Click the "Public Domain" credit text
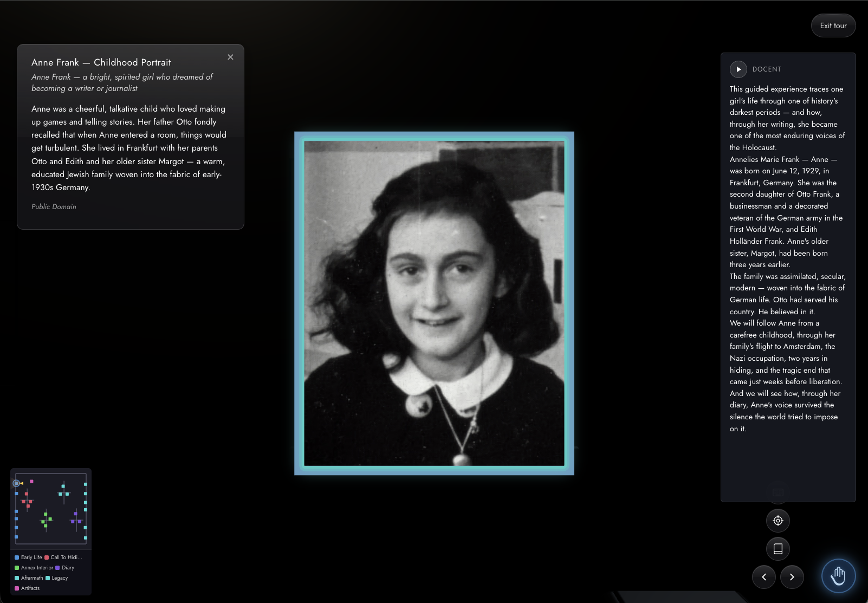The image size is (868, 603). [54, 206]
